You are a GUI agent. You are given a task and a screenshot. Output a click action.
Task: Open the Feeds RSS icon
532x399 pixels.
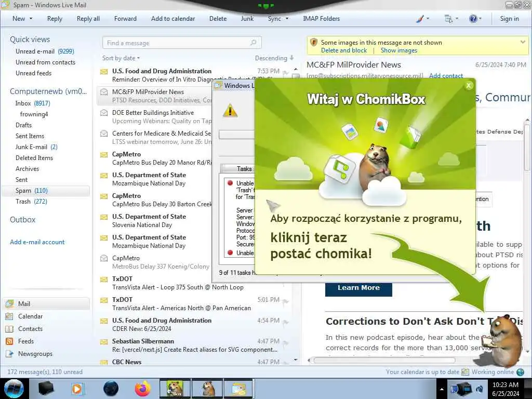(x=9, y=341)
